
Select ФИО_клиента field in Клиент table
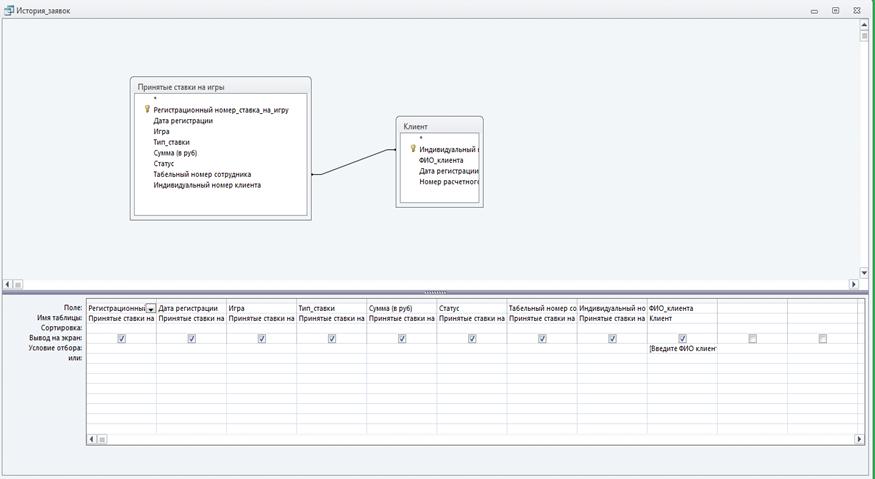pos(441,160)
